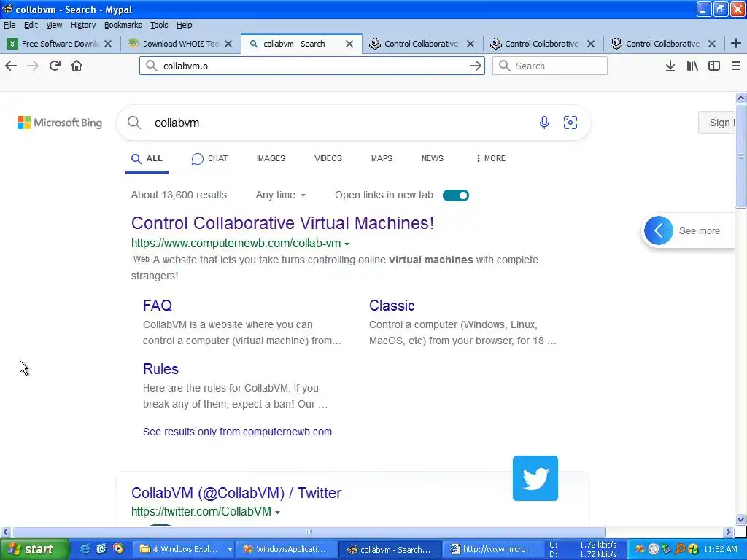Switch to WindowsApplication taskbar item

click(x=287, y=549)
